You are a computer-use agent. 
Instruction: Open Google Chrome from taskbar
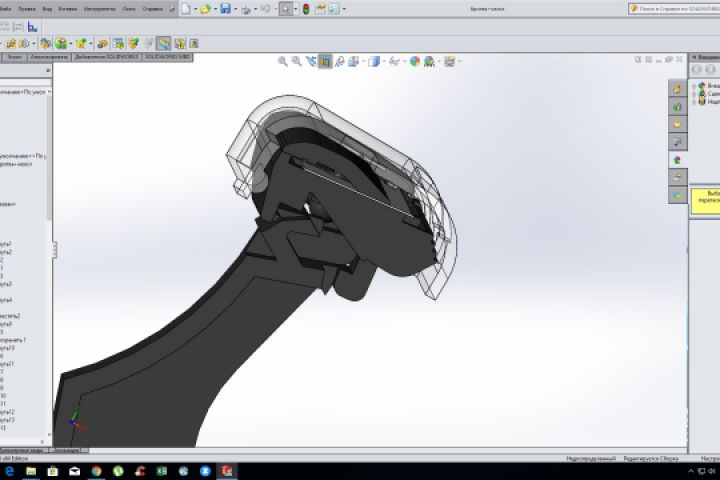96,471
